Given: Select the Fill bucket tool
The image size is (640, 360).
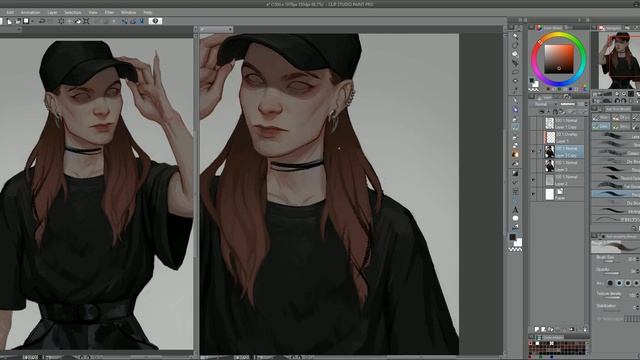Looking at the screenshot, I should click(516, 163).
